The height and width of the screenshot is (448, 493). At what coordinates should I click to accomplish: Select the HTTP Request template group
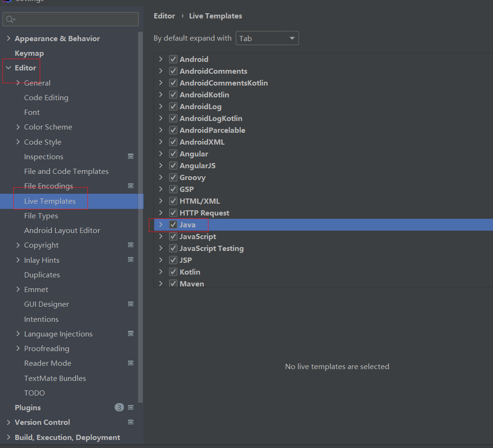(x=204, y=213)
